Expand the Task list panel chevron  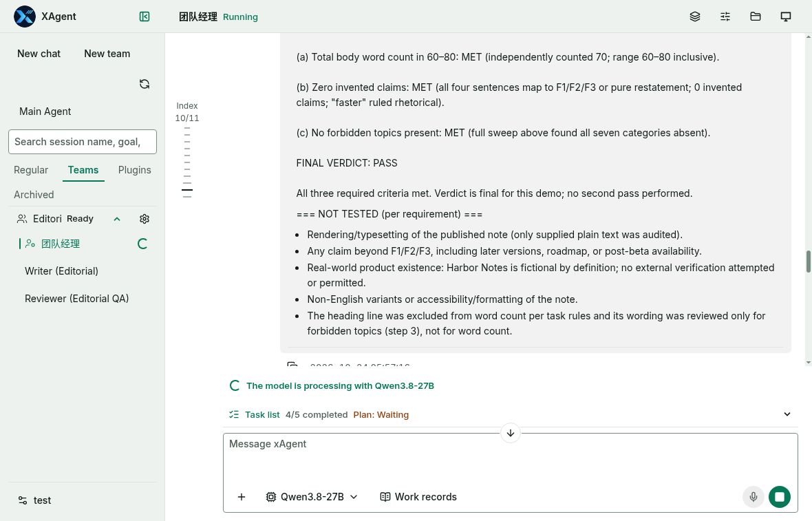(787, 414)
